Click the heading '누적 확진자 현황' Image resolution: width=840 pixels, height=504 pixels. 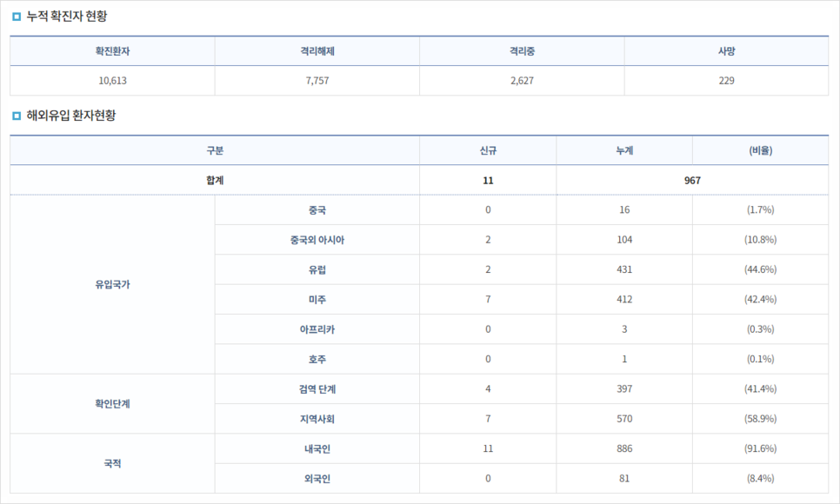tap(66, 16)
